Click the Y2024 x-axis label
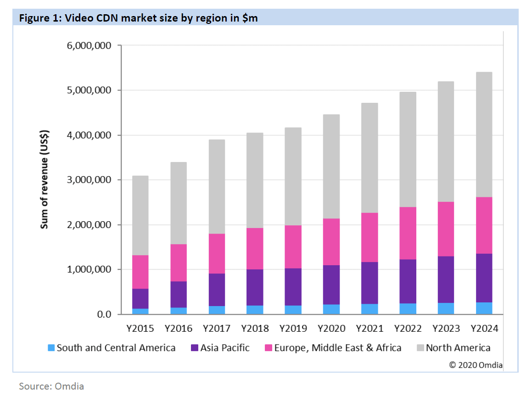The width and height of the screenshot is (532, 396). pyautogui.click(x=485, y=329)
